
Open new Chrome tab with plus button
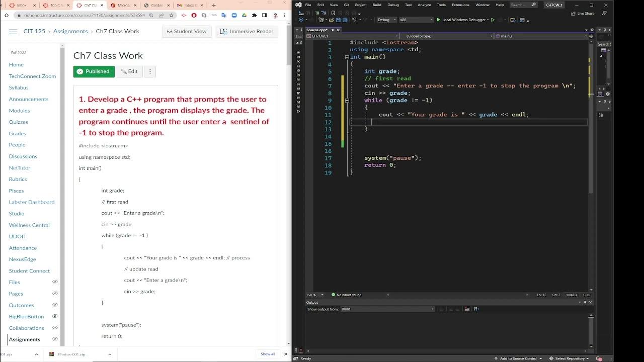[x=213, y=5]
